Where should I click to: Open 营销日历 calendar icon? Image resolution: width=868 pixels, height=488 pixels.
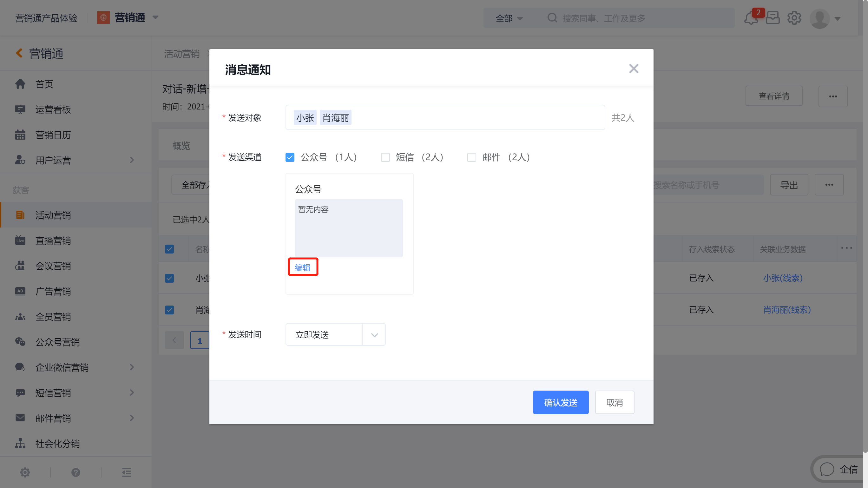click(x=20, y=135)
